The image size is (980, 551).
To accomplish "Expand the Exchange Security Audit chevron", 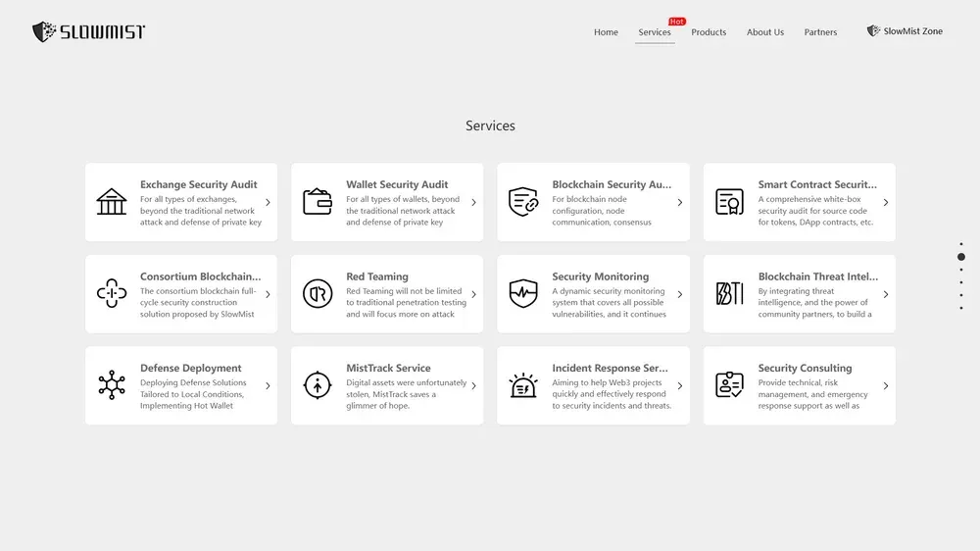I will click(269, 202).
